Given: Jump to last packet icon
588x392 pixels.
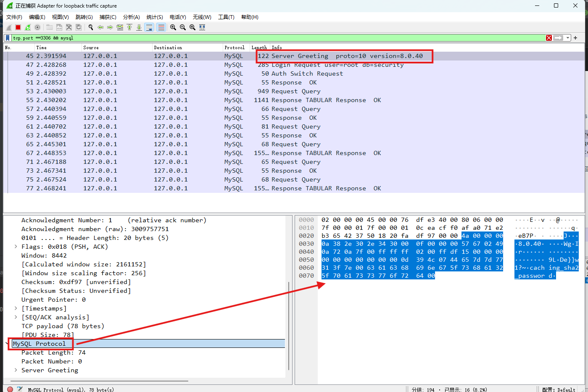Looking at the screenshot, I should click(139, 27).
